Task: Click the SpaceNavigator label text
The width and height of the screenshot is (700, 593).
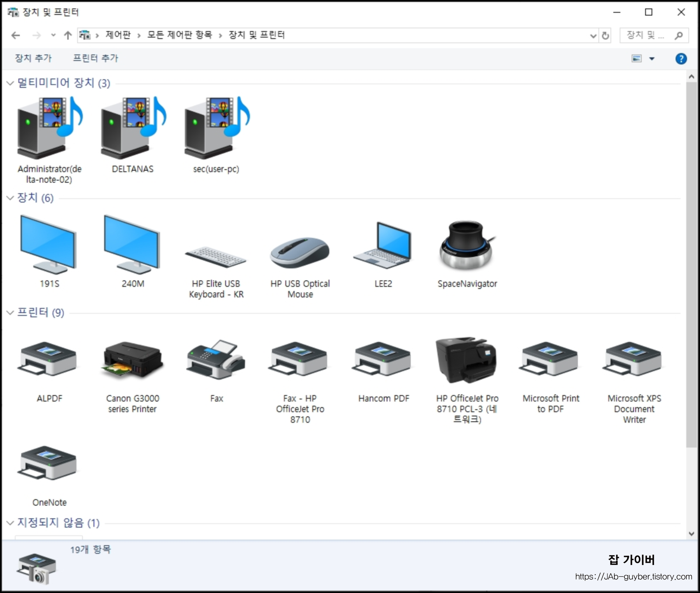Action: (x=467, y=284)
